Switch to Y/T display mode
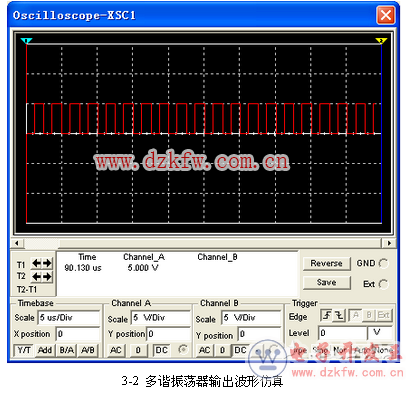This screenshot has height=393, width=415. [24, 350]
